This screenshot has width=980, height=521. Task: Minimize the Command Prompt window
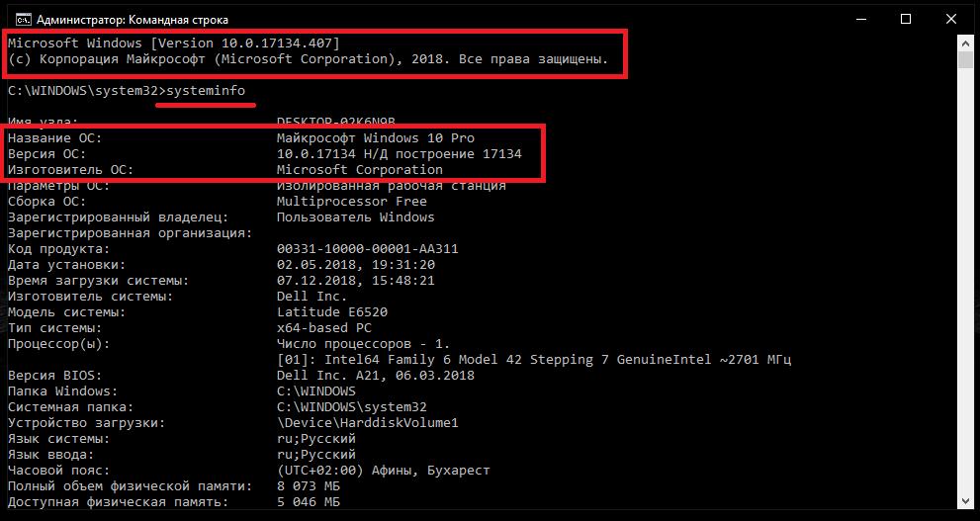click(860, 20)
